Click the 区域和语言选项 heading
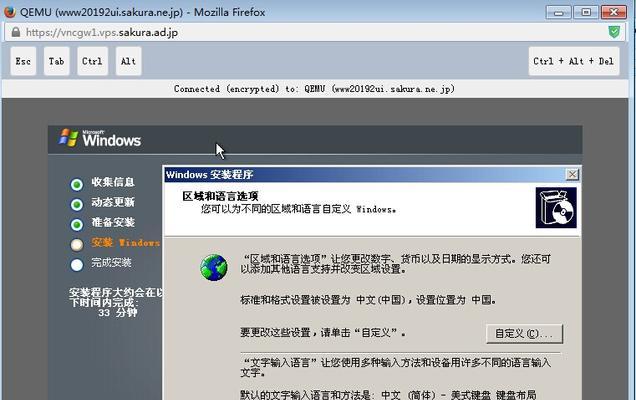This screenshot has width=636, height=400. click(220, 196)
